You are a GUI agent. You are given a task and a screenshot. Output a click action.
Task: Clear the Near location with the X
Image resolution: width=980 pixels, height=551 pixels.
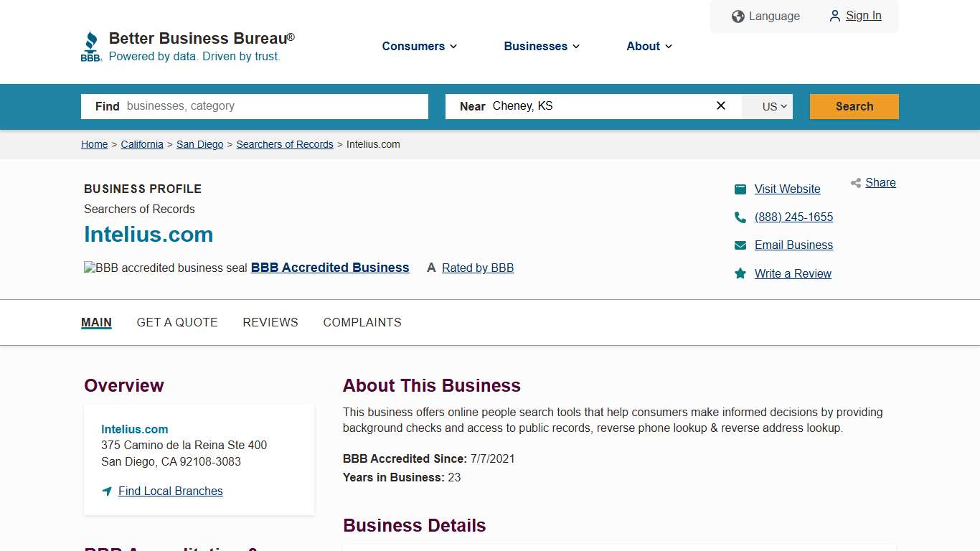[x=720, y=105]
